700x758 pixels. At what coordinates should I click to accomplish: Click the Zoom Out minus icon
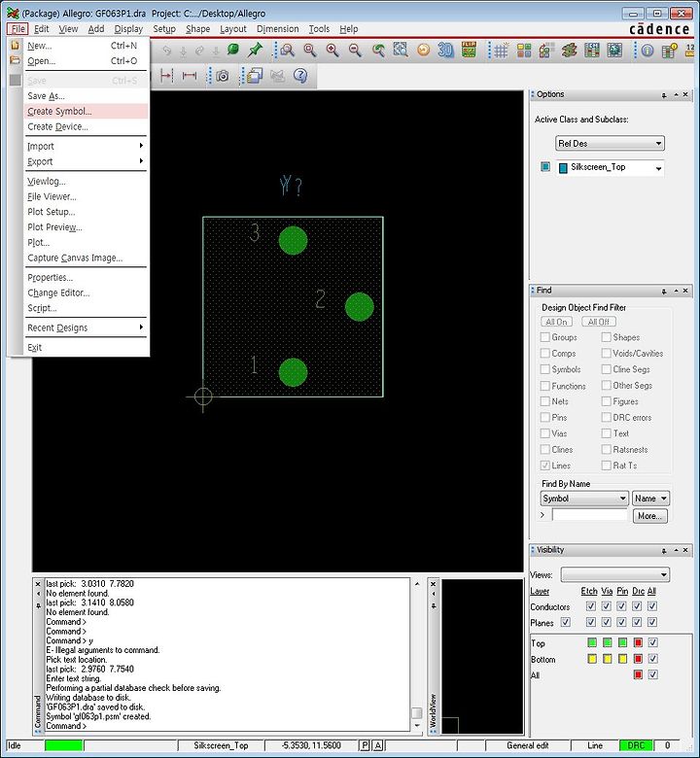point(355,50)
